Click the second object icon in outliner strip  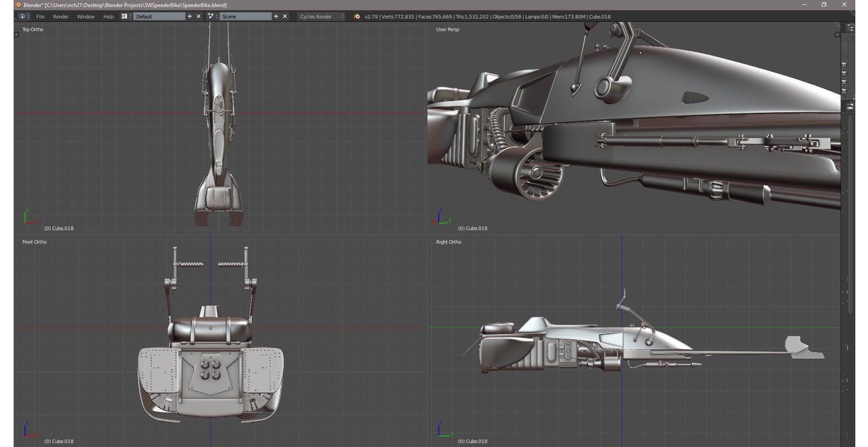(844, 73)
